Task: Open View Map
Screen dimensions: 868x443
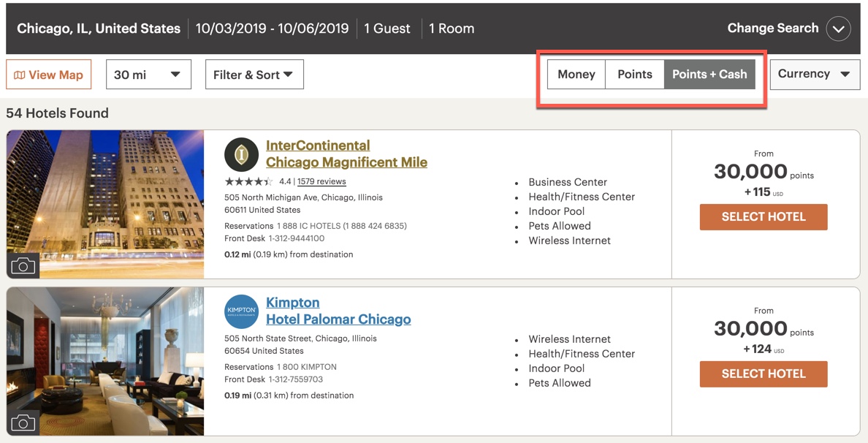Action: point(49,75)
